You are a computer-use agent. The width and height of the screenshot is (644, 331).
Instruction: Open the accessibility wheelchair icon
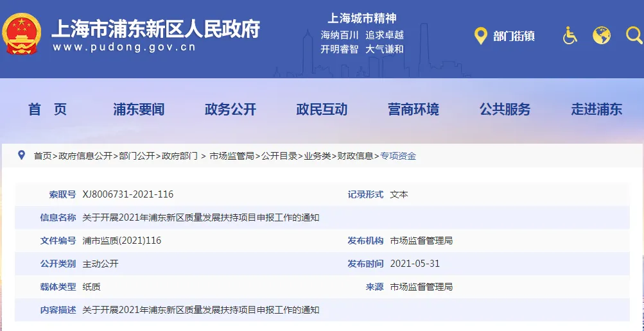570,35
